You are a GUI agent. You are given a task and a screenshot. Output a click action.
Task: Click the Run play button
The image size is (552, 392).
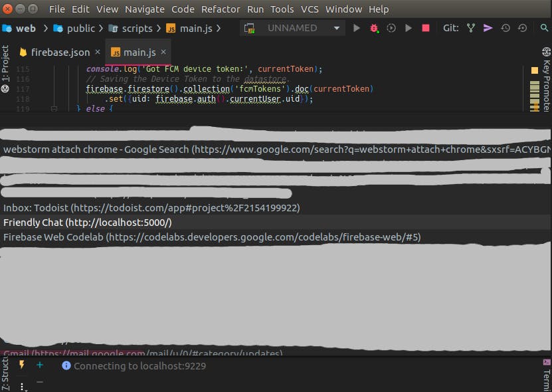click(357, 28)
